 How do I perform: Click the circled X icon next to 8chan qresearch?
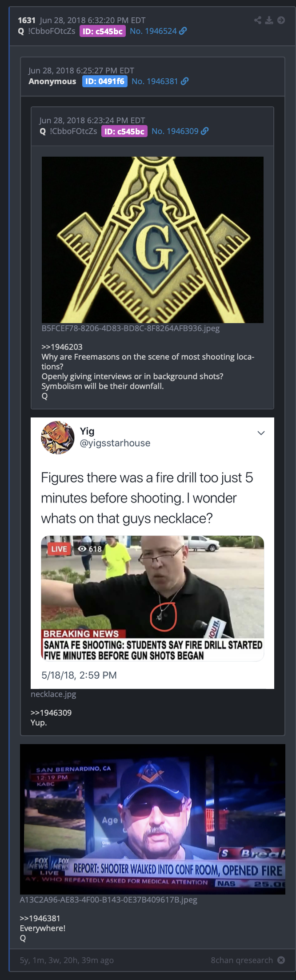click(281, 960)
